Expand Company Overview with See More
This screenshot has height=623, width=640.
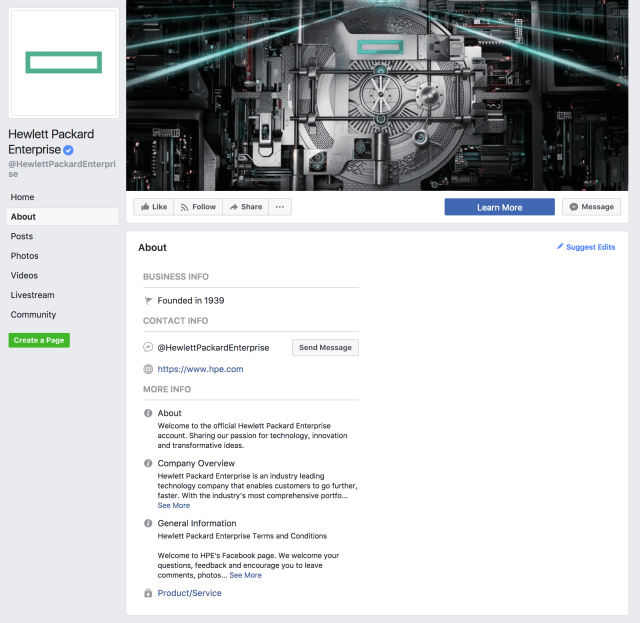[x=174, y=505]
